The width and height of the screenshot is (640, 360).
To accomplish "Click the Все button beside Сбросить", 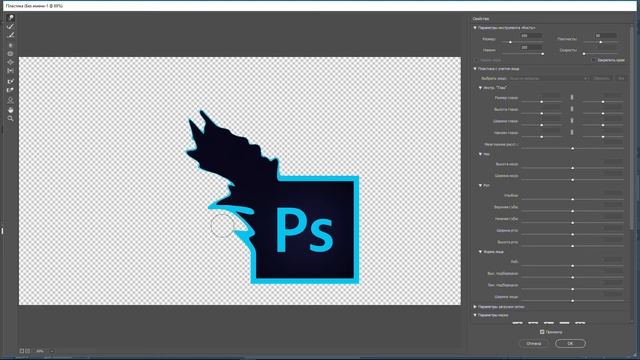I will tap(621, 78).
